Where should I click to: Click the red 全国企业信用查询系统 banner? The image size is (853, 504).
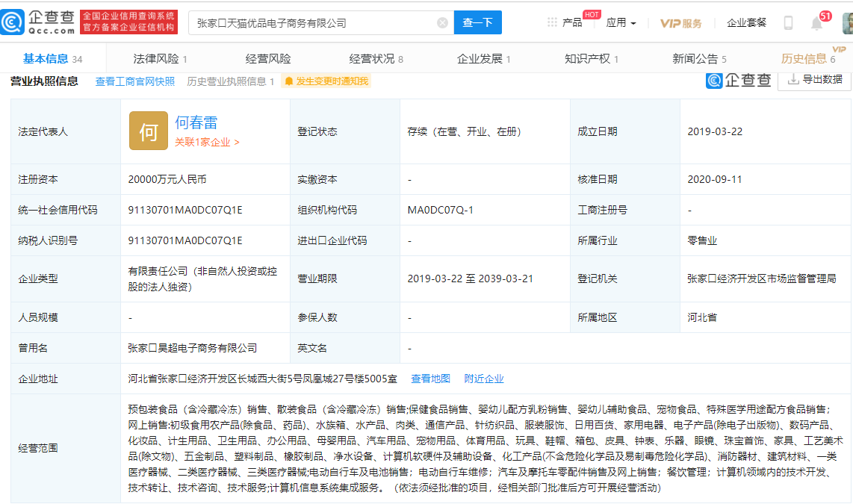click(x=129, y=22)
